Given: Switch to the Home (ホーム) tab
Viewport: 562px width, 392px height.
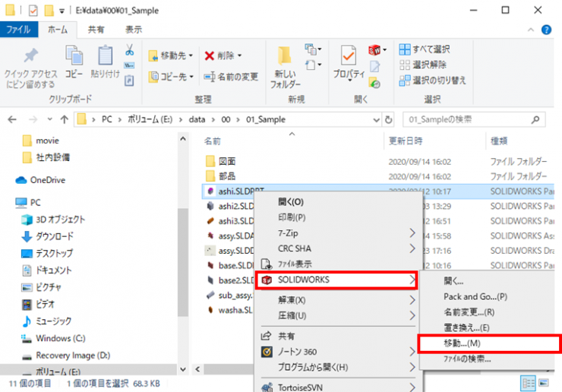Looking at the screenshot, I should click(58, 30).
